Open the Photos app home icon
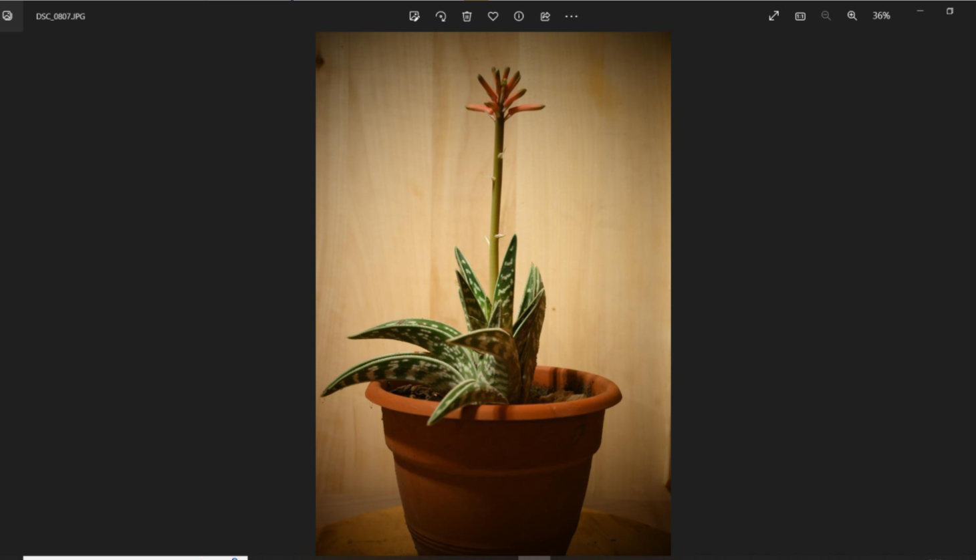 coord(7,16)
